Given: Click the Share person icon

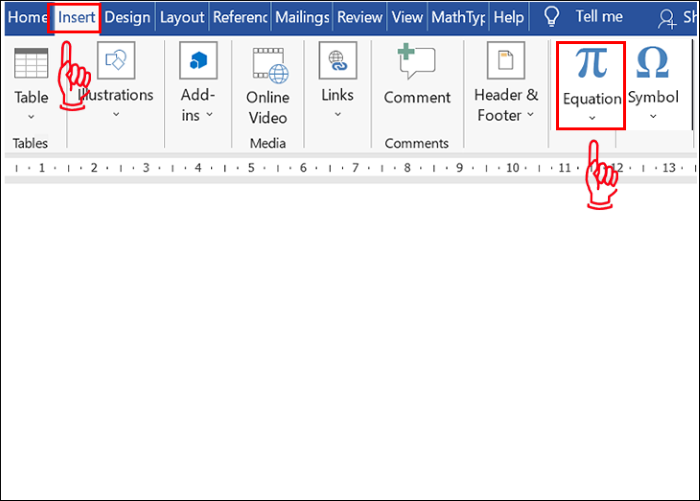Looking at the screenshot, I should [668, 17].
